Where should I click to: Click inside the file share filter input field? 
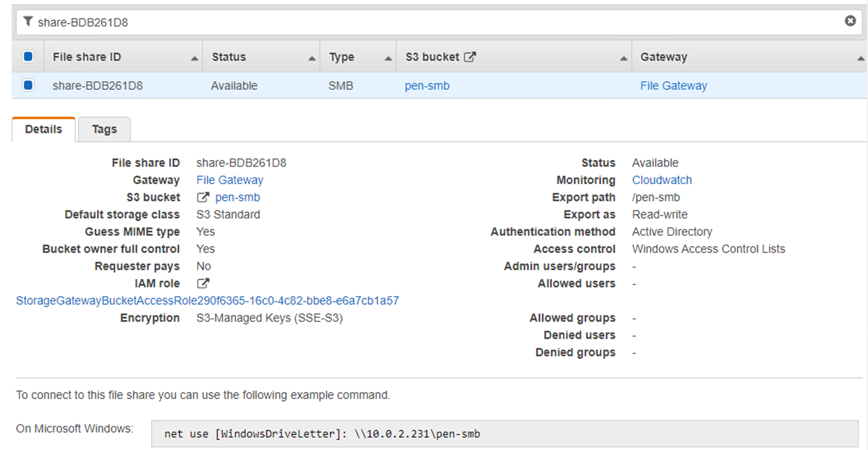243,21
